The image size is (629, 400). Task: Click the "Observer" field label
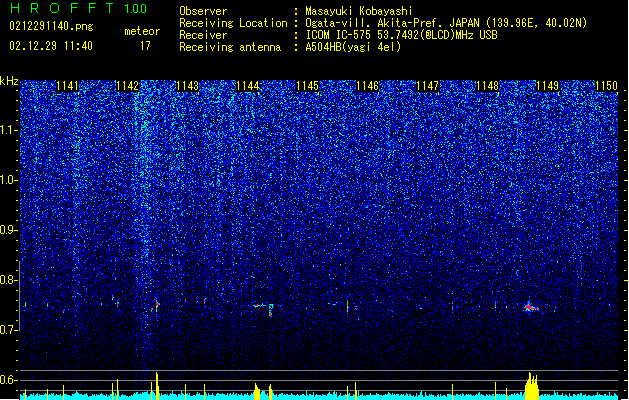(203, 11)
